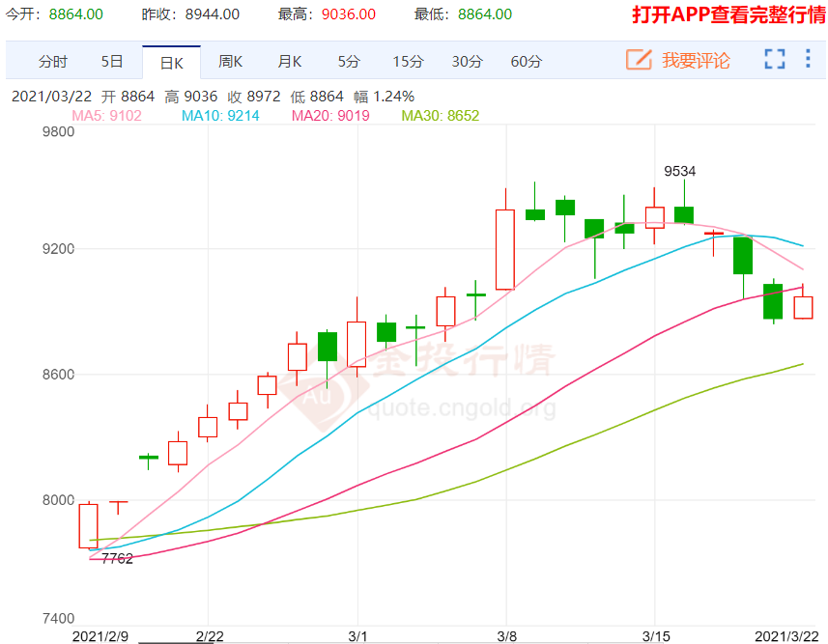
Task: Click the 7762 low price marker
Action: 117,558
